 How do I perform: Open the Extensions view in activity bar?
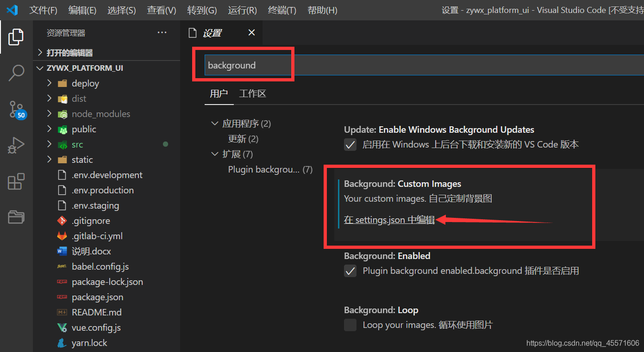[16, 181]
